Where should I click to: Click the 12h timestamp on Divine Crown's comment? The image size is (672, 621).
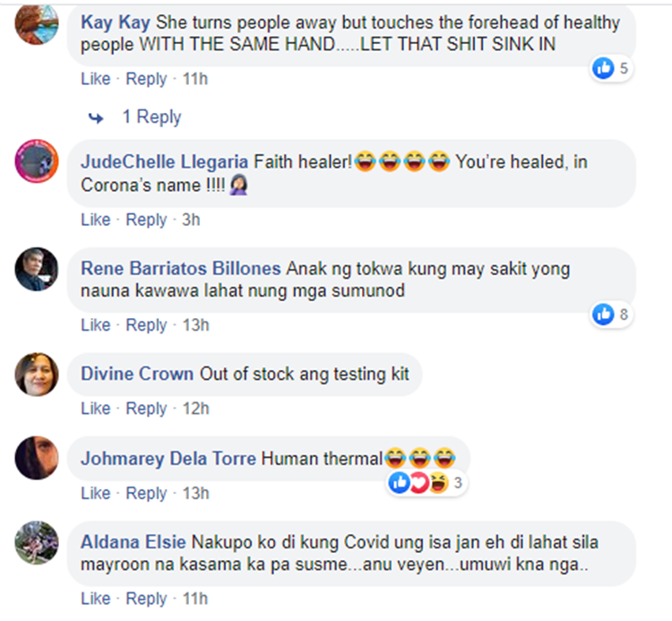tap(196, 409)
